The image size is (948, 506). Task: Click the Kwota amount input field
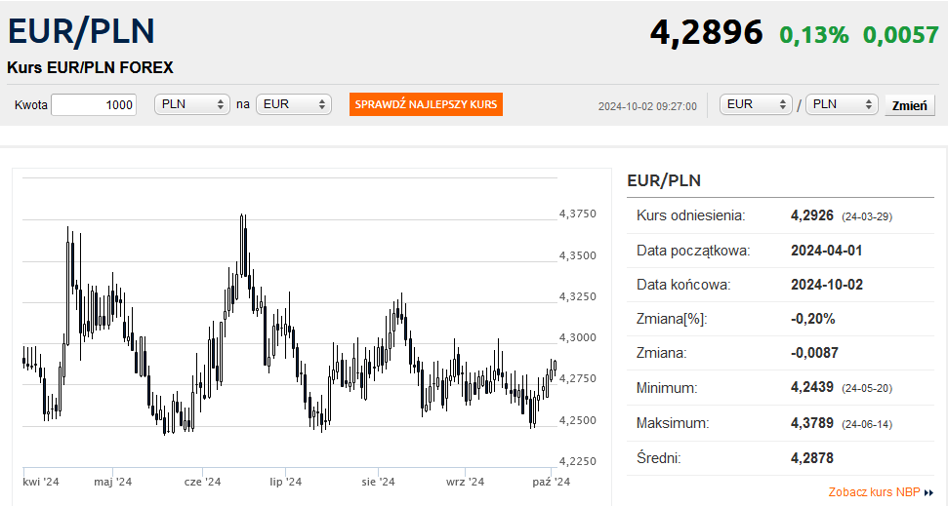[x=94, y=105]
